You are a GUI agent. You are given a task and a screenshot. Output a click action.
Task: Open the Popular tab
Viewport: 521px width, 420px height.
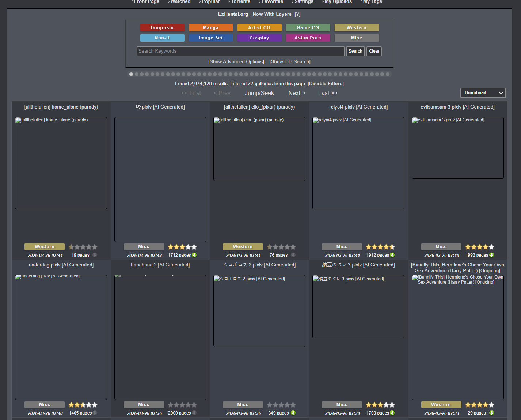click(211, 1)
